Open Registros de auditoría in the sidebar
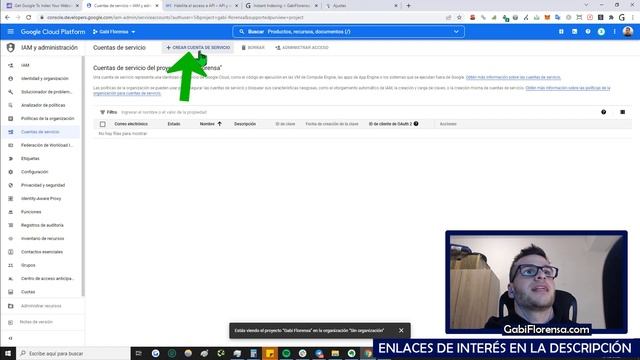Image resolution: width=640 pixels, height=360 pixels. click(x=41, y=225)
